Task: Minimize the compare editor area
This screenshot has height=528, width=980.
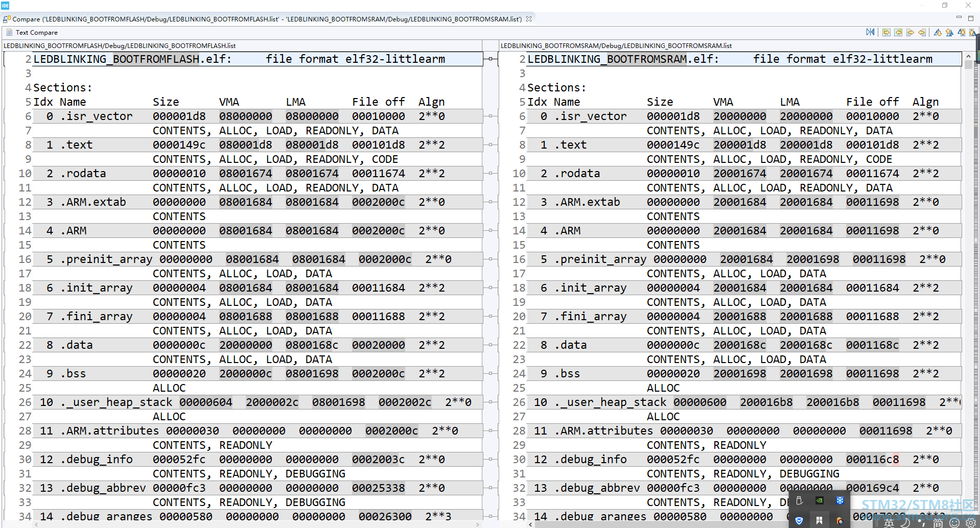Action: click(959, 18)
